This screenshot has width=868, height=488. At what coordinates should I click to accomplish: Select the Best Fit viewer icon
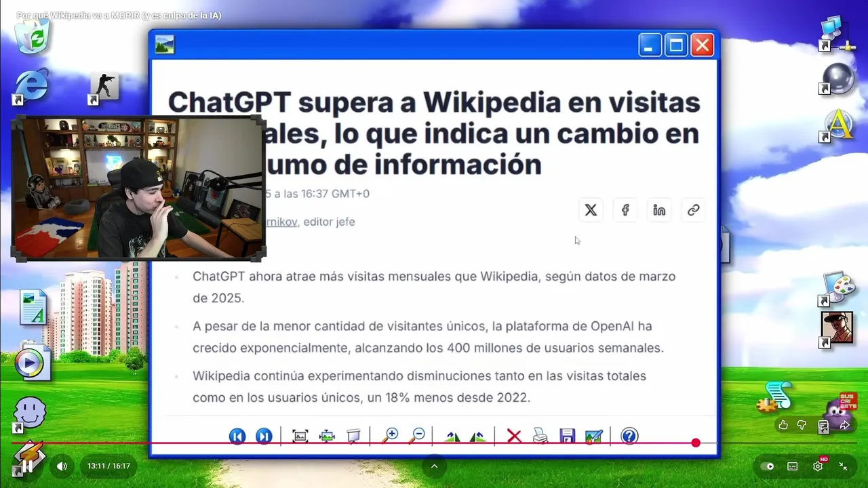pos(300,436)
